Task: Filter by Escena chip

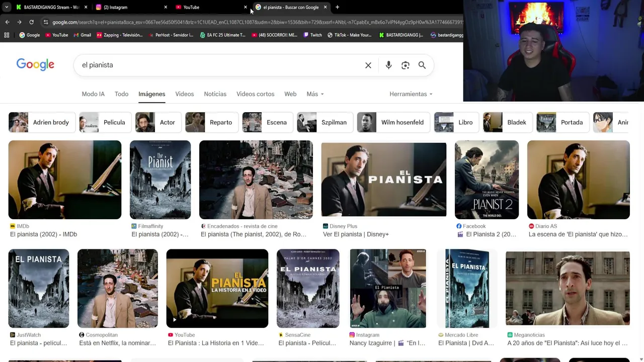Action: (x=268, y=122)
